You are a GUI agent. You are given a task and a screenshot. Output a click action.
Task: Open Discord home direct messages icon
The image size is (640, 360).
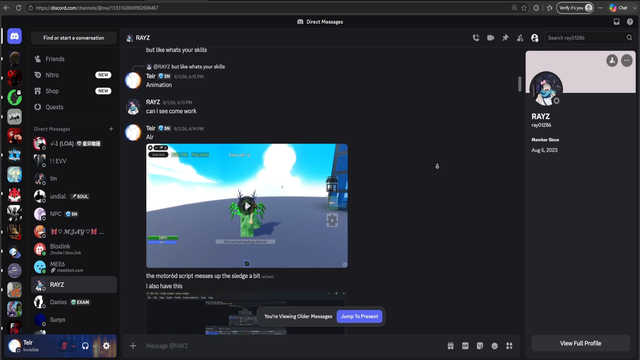[x=14, y=36]
